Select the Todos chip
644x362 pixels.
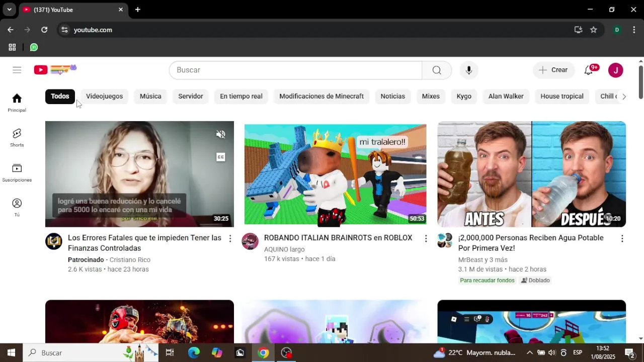pyautogui.click(x=60, y=97)
